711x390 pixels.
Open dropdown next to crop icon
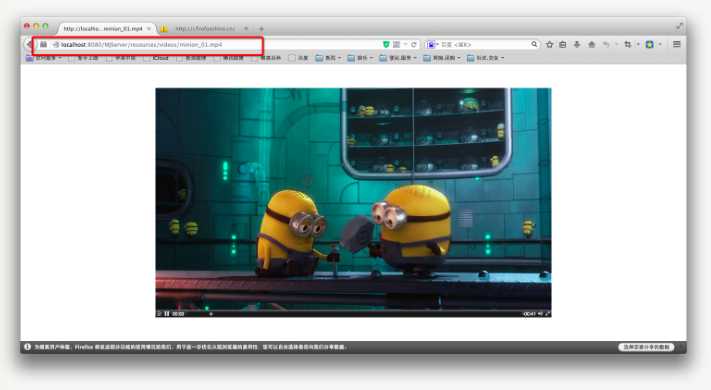[x=638, y=44]
